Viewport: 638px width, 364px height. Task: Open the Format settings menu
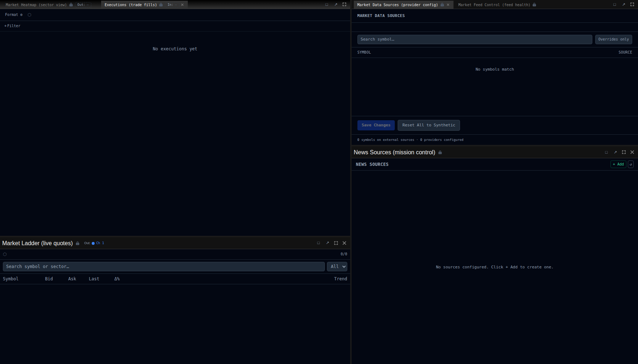click(x=14, y=15)
